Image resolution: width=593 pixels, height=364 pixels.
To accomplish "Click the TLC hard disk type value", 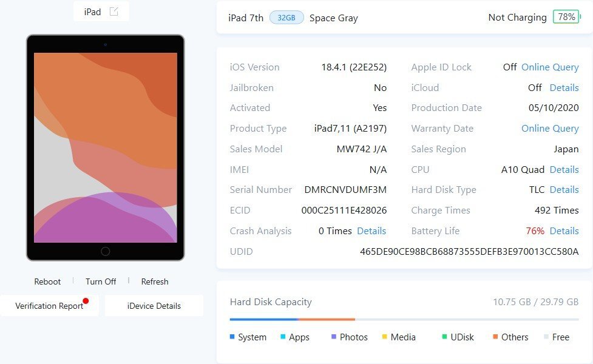I will 537,190.
